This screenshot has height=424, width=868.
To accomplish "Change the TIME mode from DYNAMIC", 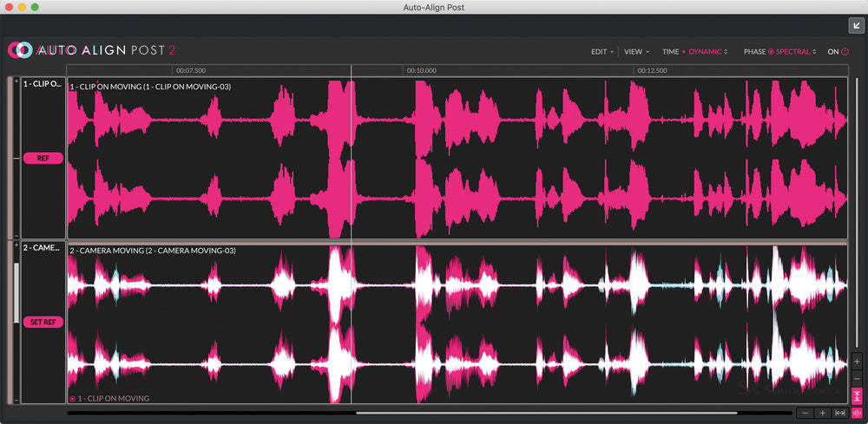I will coord(708,52).
